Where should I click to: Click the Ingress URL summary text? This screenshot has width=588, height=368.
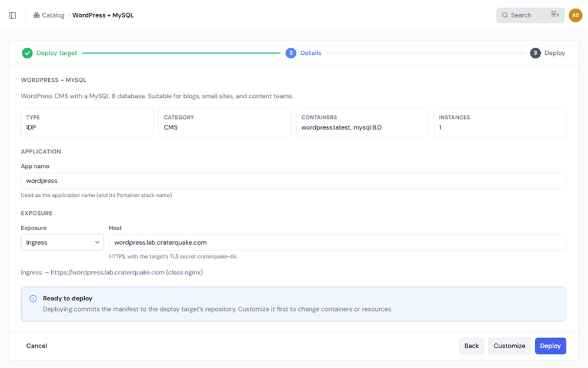[112, 272]
